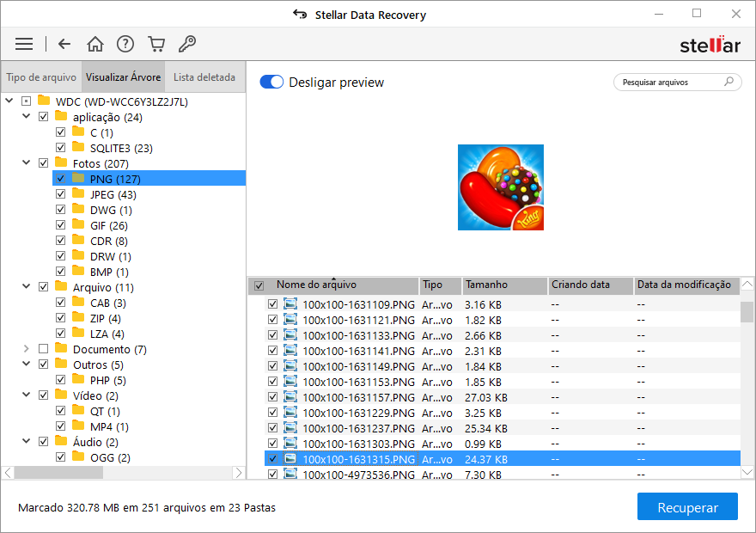Image resolution: width=756 pixels, height=533 pixels.
Task: Open help via question mark icon
Action: 125,44
